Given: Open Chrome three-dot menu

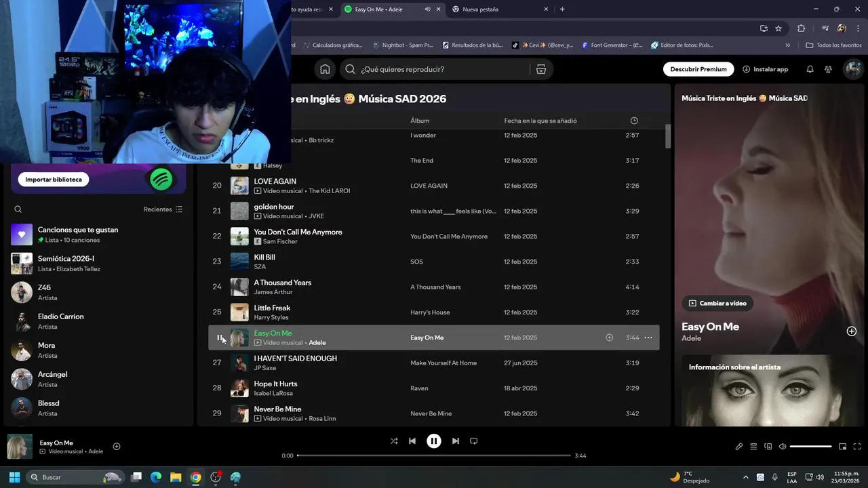Looking at the screenshot, I should coord(858,28).
